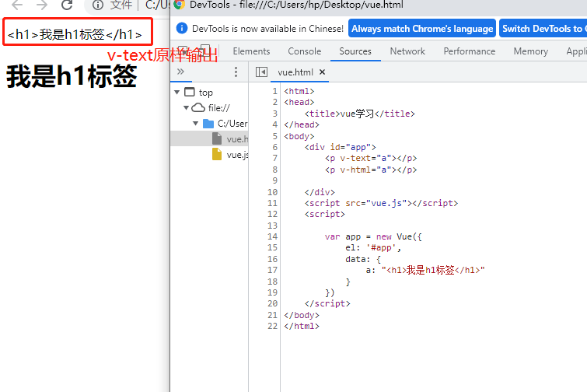The height and width of the screenshot is (392, 587).
Task: Click the browser forward arrow
Action: tap(42, 5)
